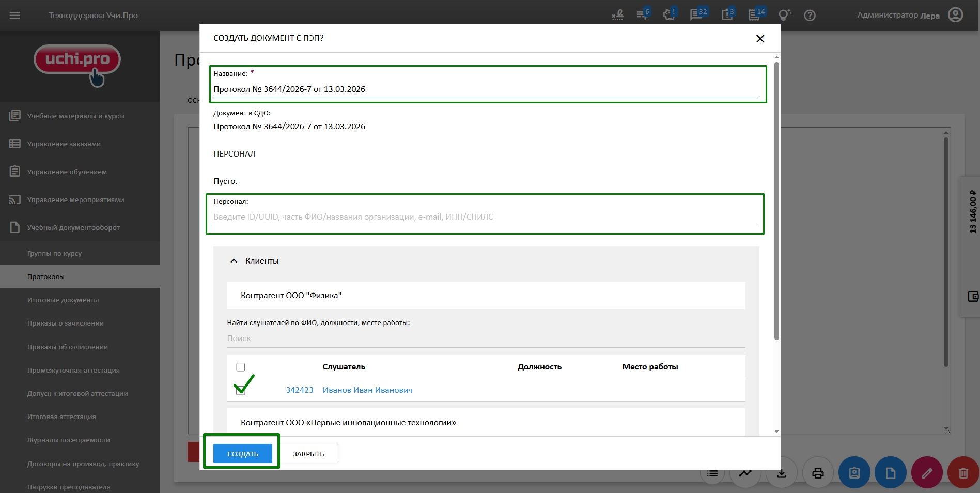Open the Иванов Иван Иванович link

367,390
